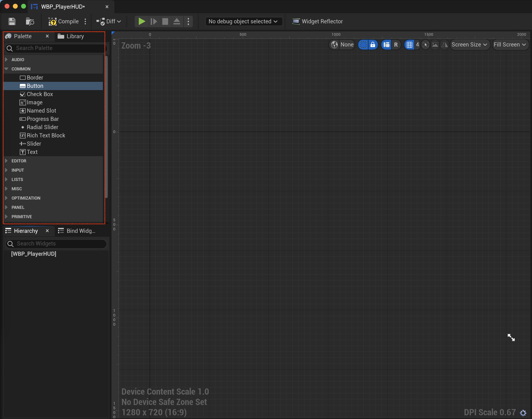Toggle grid snapping in the designer
Image resolution: width=532 pixels, height=419 pixels.
(409, 45)
